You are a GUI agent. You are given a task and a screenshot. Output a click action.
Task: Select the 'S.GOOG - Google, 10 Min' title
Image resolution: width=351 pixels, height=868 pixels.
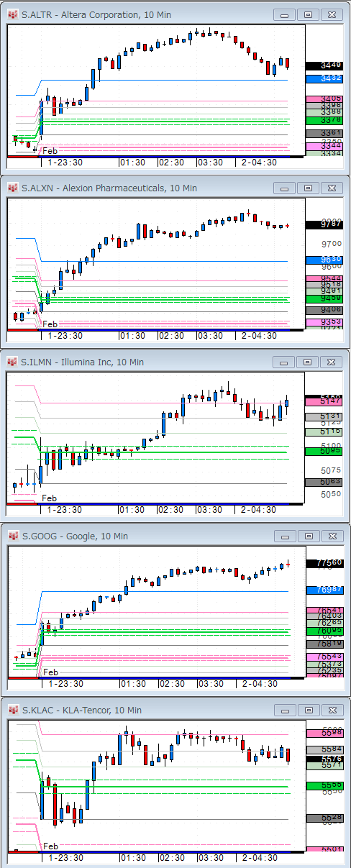point(75,536)
